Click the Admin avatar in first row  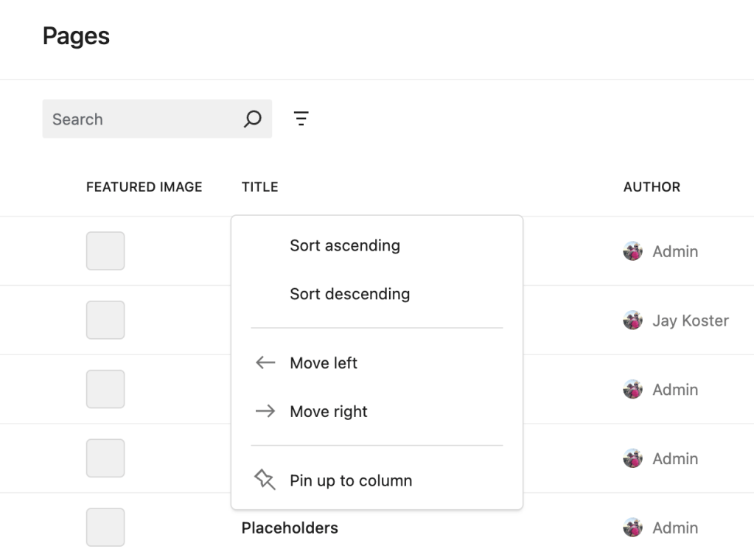coord(632,251)
